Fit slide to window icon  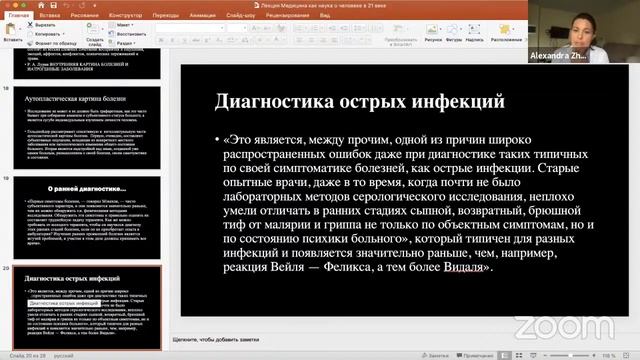pos(627,356)
